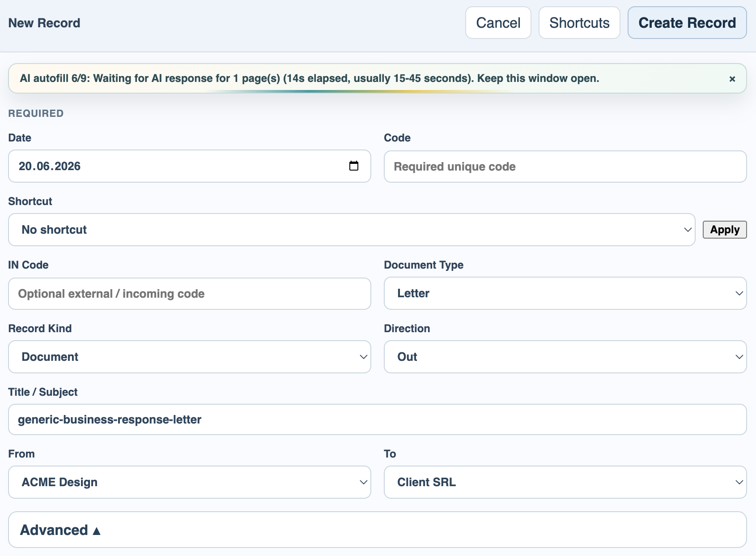
Task: Click the AI autofill status message text
Action: click(310, 78)
